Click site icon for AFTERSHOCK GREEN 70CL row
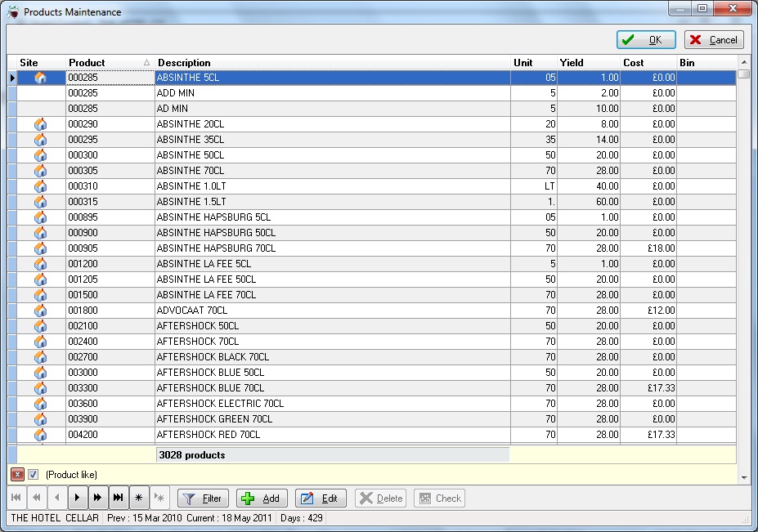This screenshot has height=532, width=758. coord(41,419)
